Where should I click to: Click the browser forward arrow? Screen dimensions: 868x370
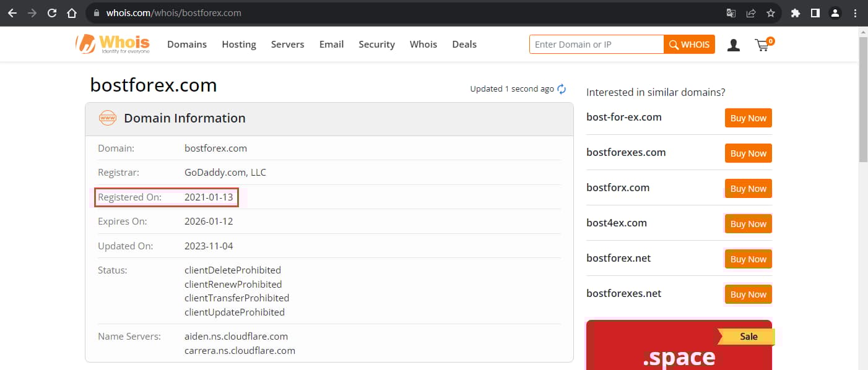(32, 12)
